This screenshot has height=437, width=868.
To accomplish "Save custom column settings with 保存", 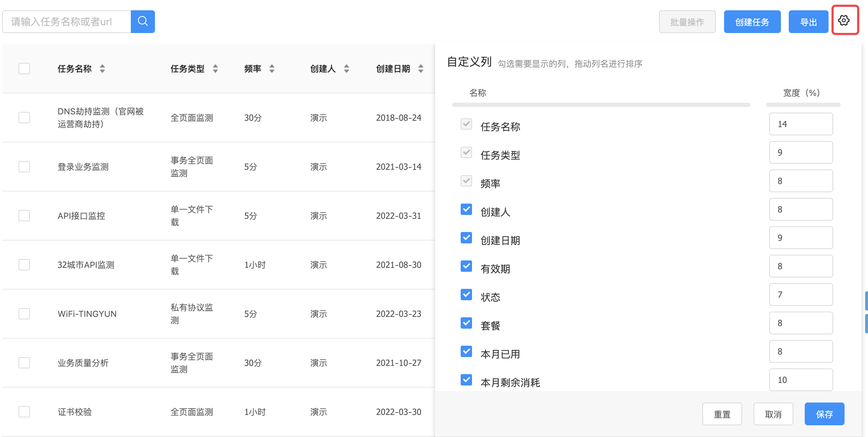I will [824, 414].
